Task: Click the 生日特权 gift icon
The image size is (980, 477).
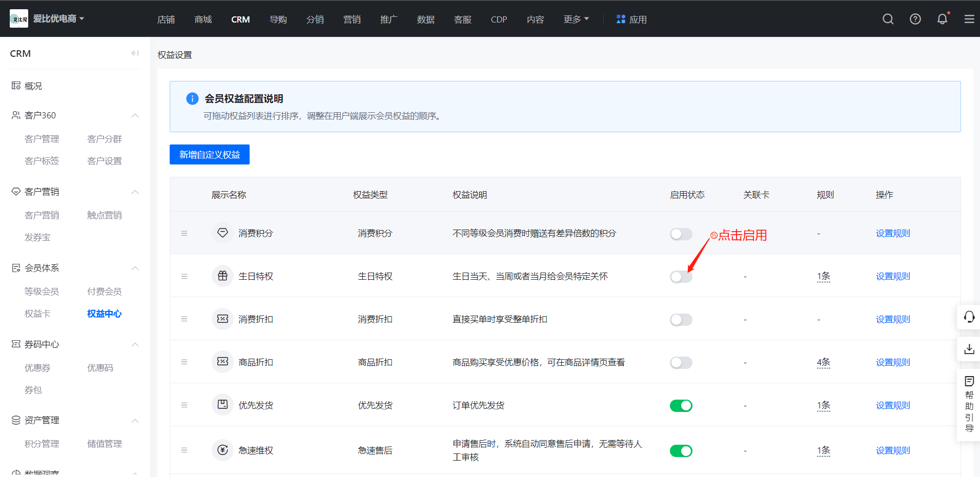Action: tap(222, 276)
